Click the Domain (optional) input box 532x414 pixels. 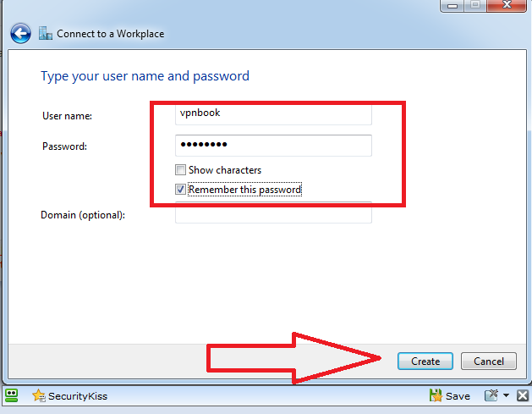tap(273, 214)
